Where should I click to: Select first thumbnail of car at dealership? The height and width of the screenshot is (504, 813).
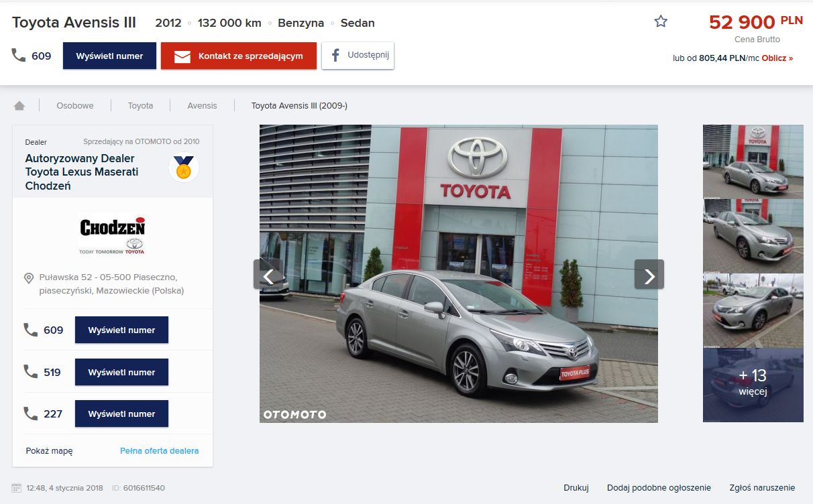[x=753, y=162]
